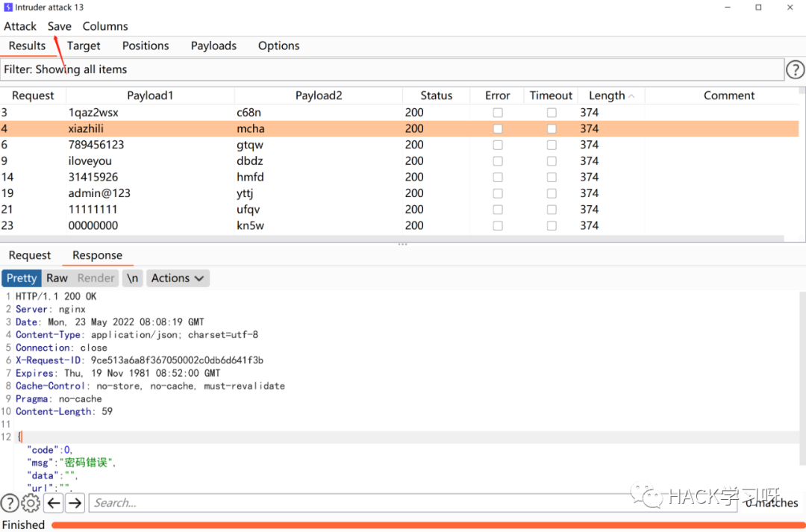Viewport: 806px width, 532px height.
Task: Click the kn5w Payload2 cell
Action: (319, 225)
